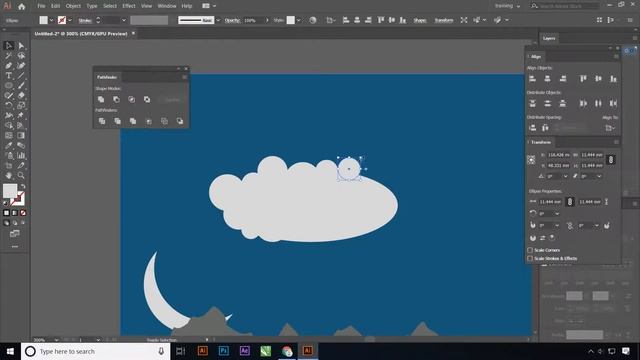Set paint mode to None in toolbar
This screenshot has height=360, width=640.
(23, 213)
